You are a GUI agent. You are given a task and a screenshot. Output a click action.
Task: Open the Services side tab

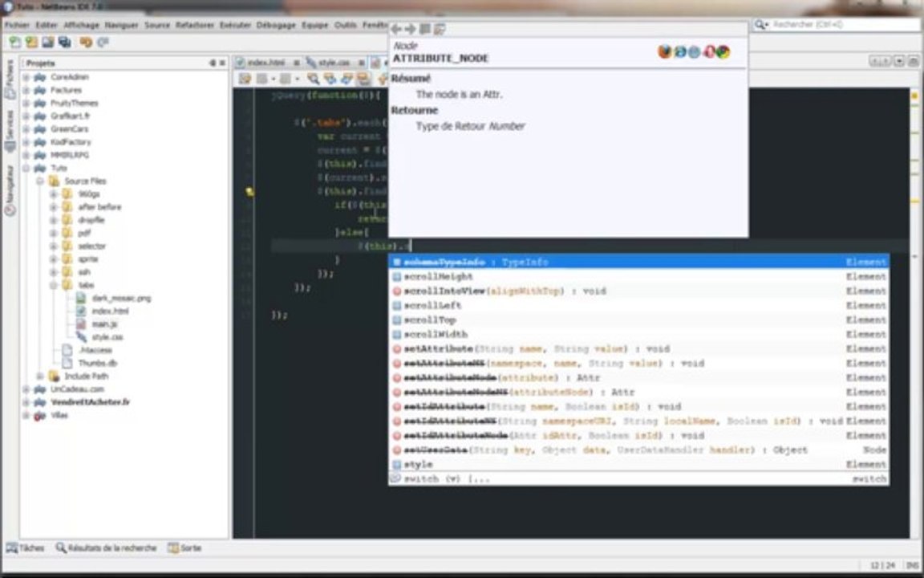pyautogui.click(x=10, y=131)
